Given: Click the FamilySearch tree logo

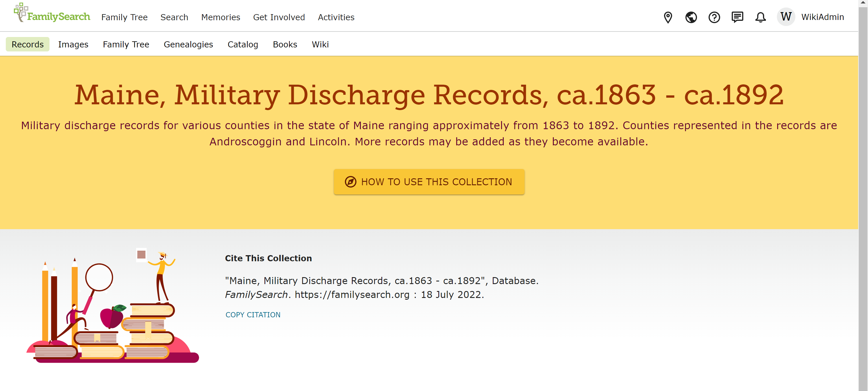Looking at the screenshot, I should coord(20,13).
